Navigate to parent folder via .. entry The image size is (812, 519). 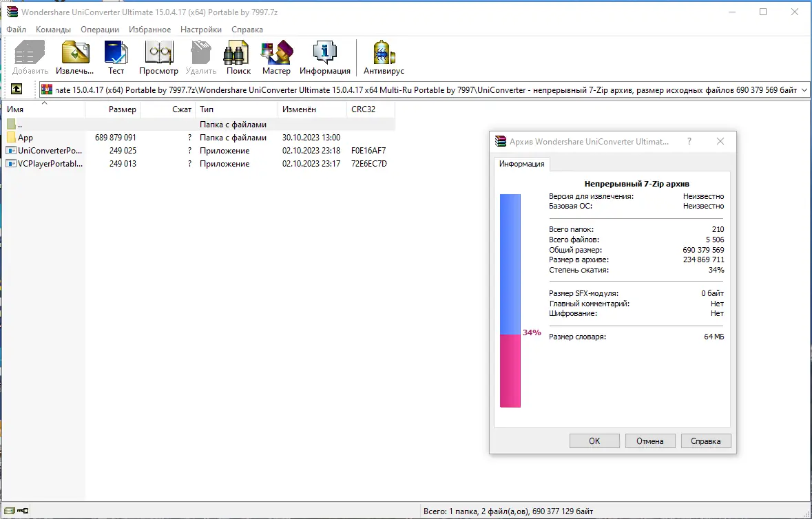tap(21, 124)
